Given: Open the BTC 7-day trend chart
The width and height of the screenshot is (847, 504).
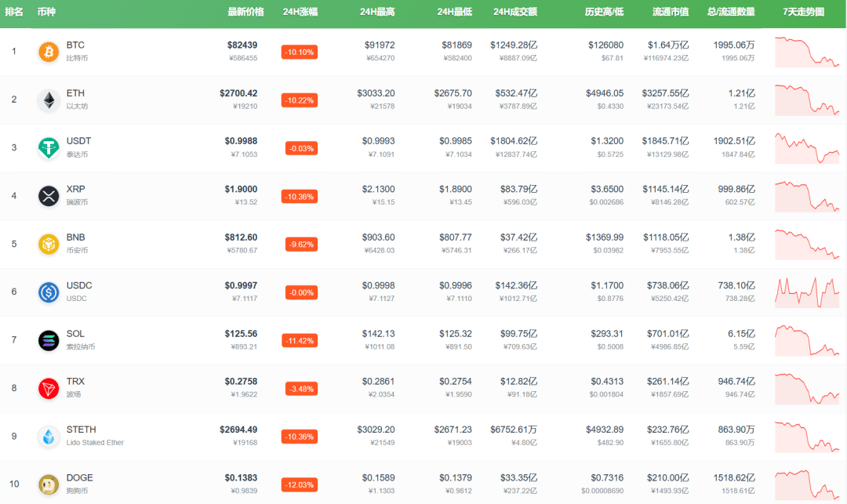Looking at the screenshot, I should [806, 52].
